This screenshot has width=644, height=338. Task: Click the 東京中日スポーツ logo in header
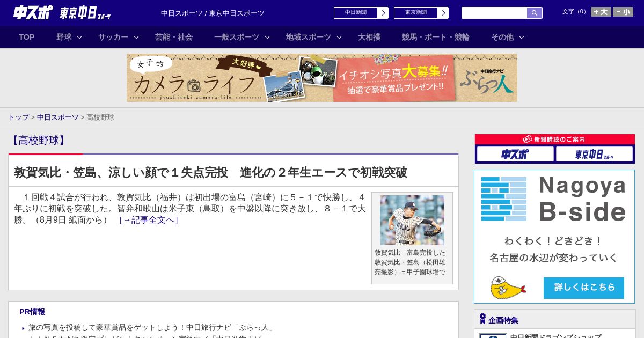(x=85, y=13)
